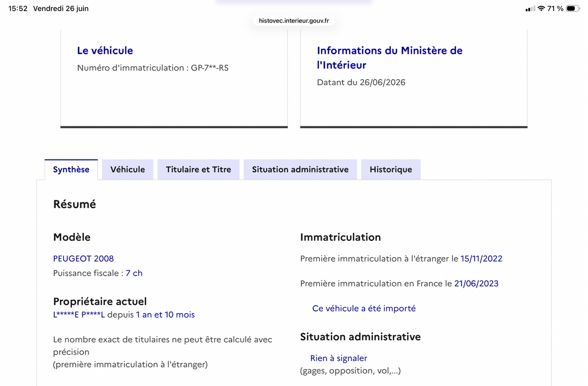Screen dimensions: 588x386
Task: Click the 21/06/2023 French registration date
Action: pyautogui.click(x=476, y=284)
